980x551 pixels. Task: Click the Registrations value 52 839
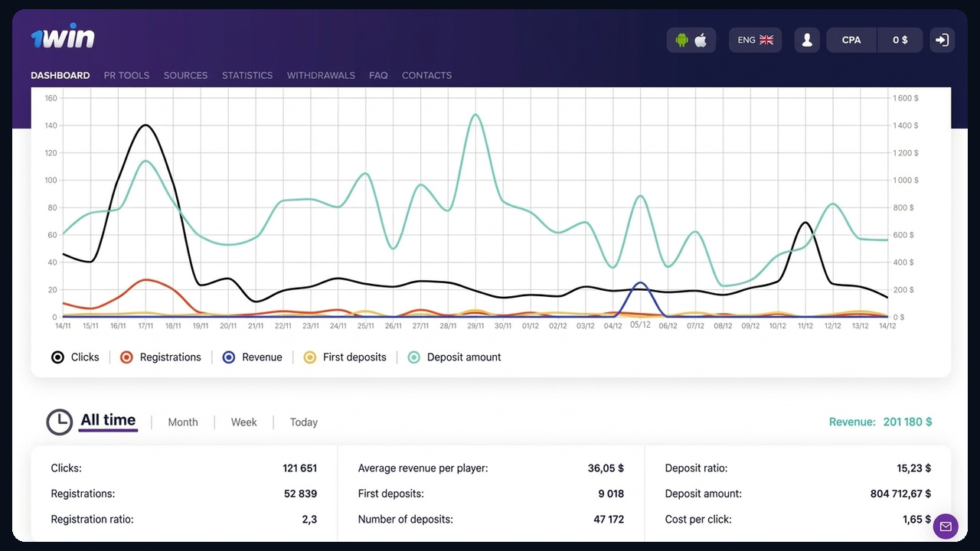point(300,494)
